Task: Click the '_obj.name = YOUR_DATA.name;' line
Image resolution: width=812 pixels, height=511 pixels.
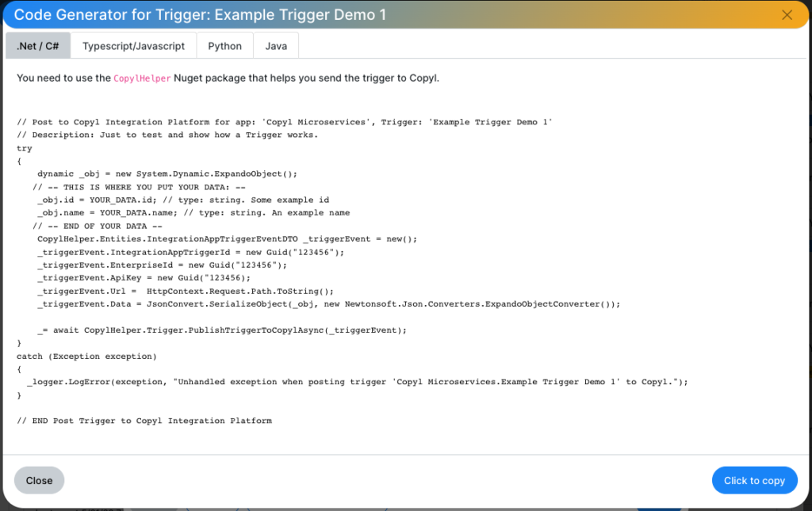Action: point(193,213)
